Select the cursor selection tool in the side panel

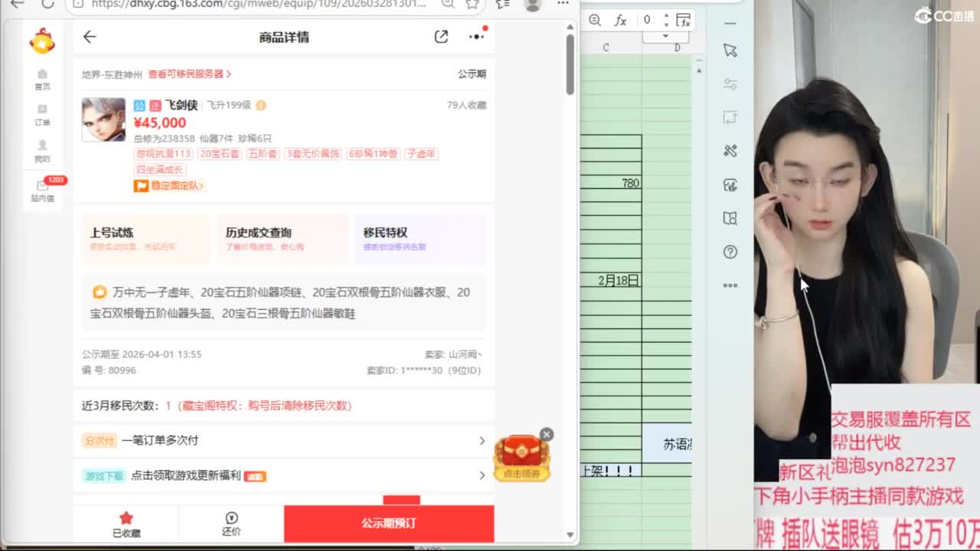pos(730,51)
